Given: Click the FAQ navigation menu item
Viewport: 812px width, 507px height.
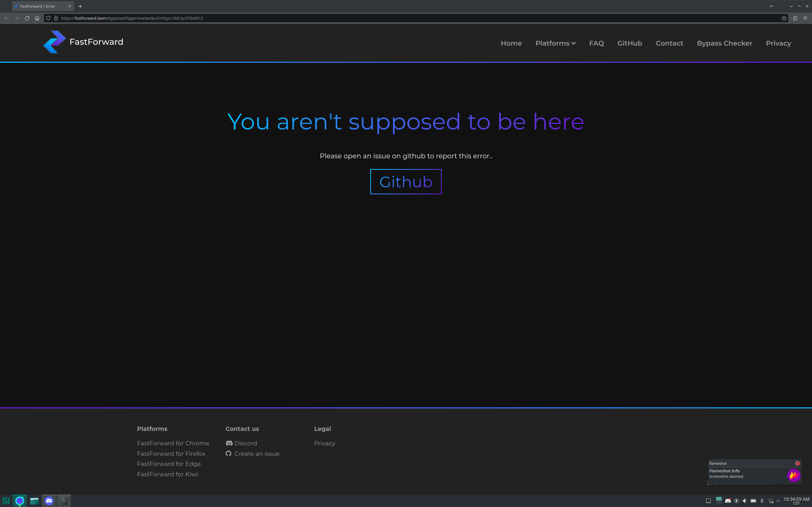Looking at the screenshot, I should point(596,43).
